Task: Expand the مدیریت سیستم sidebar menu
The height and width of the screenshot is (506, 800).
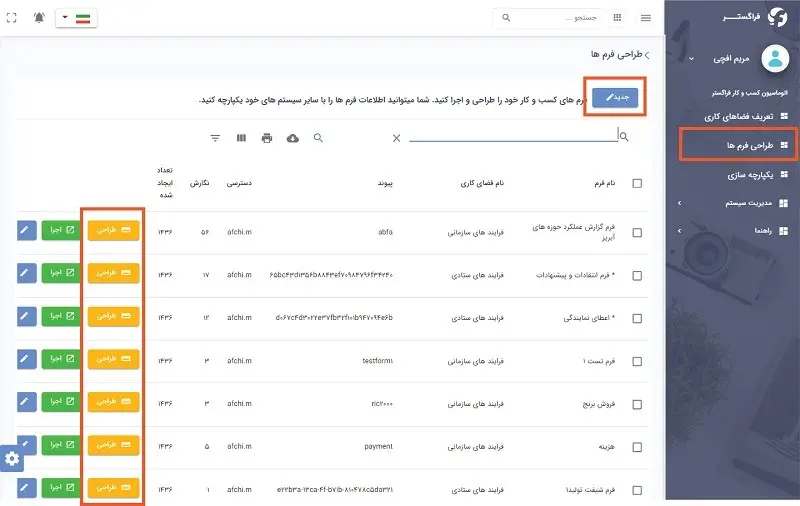Action: [x=732, y=203]
